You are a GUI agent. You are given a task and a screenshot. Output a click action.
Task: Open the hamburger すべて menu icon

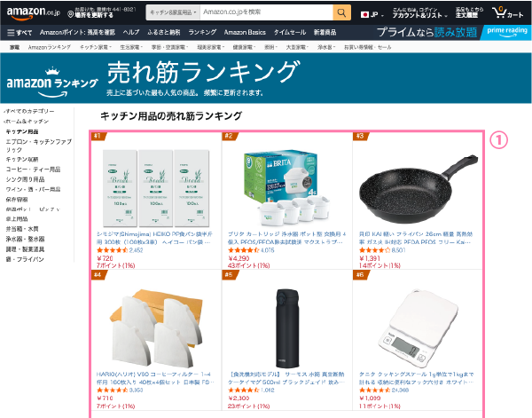tap(11, 33)
